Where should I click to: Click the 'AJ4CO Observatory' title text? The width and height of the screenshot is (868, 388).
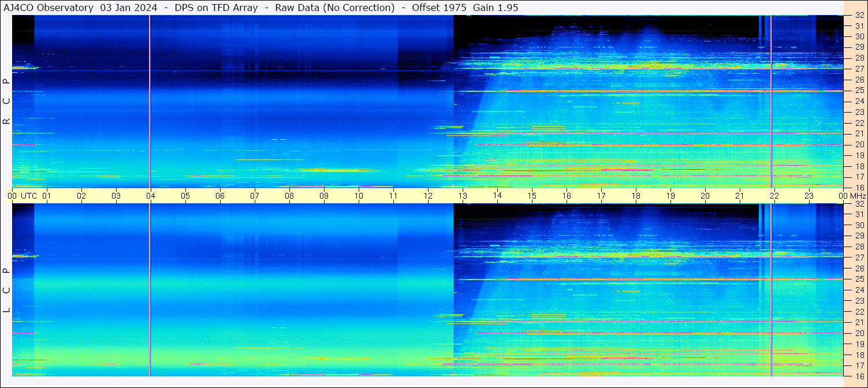tap(49, 8)
